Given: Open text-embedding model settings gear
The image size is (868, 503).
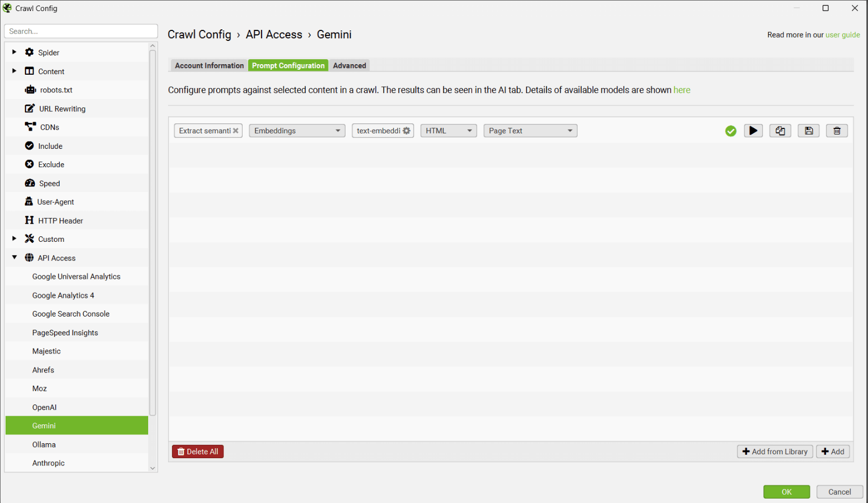Looking at the screenshot, I should pos(407,131).
